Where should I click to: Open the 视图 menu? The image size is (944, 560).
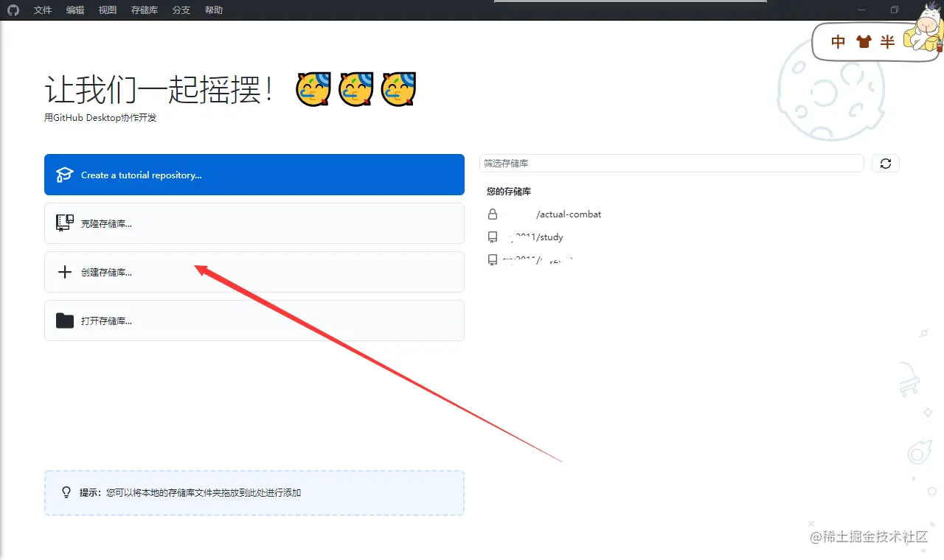point(108,10)
